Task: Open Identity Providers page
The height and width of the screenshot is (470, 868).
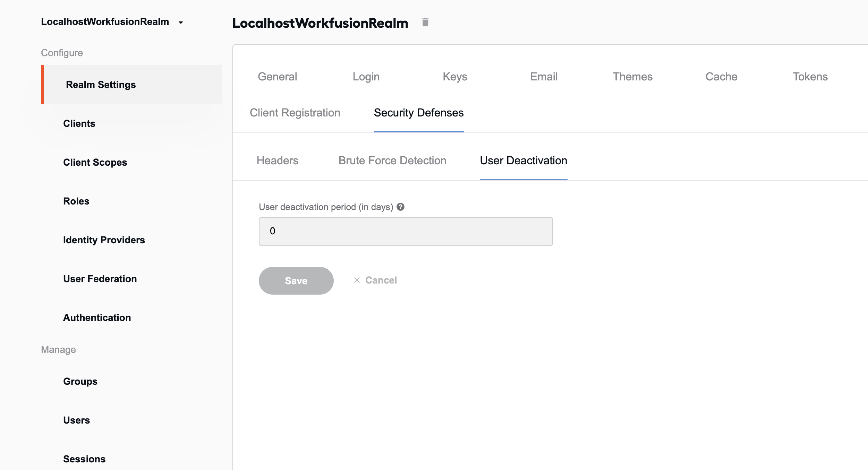Action: pos(104,240)
